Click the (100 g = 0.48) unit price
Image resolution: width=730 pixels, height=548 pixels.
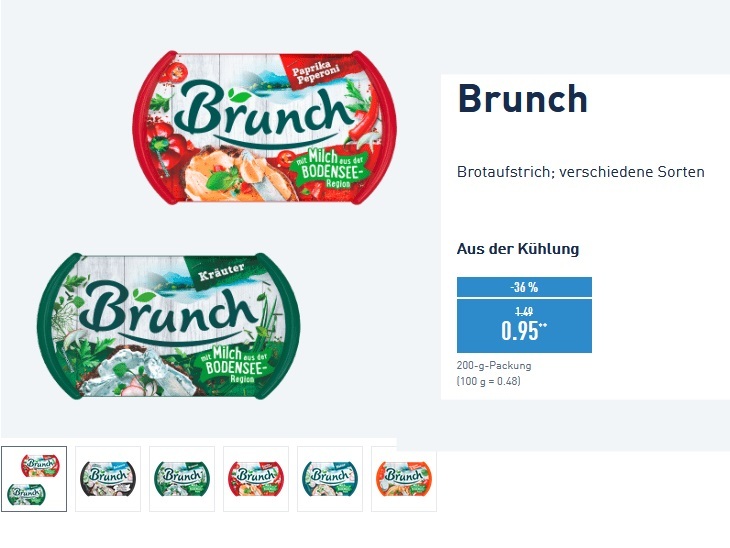(x=488, y=381)
